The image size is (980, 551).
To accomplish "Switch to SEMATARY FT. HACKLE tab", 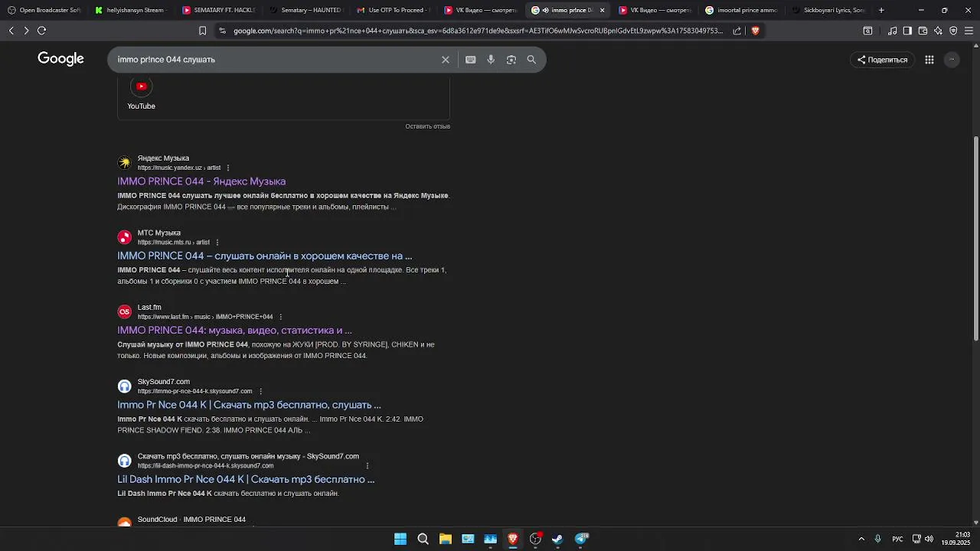I will click(218, 10).
